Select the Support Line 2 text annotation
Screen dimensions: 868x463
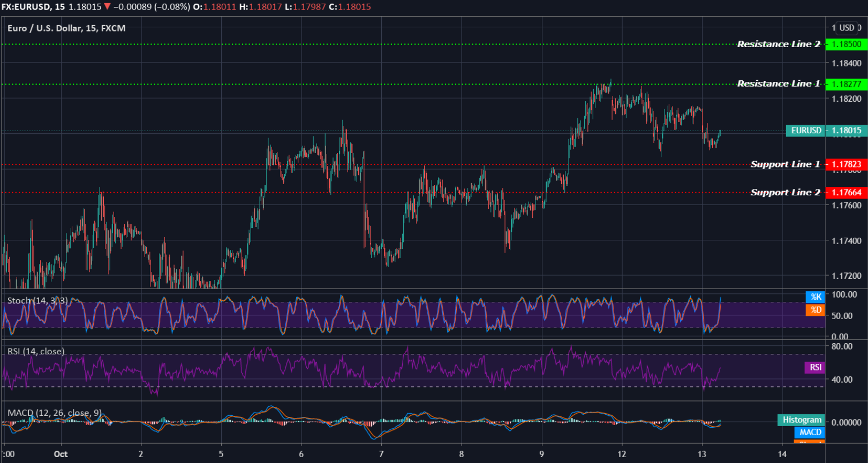786,192
